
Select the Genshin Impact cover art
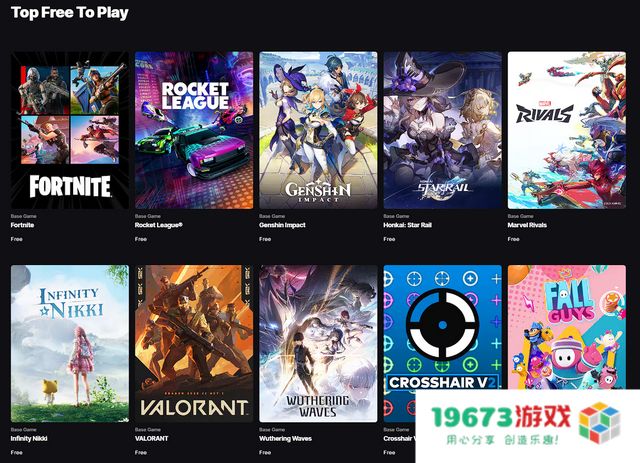(318, 130)
